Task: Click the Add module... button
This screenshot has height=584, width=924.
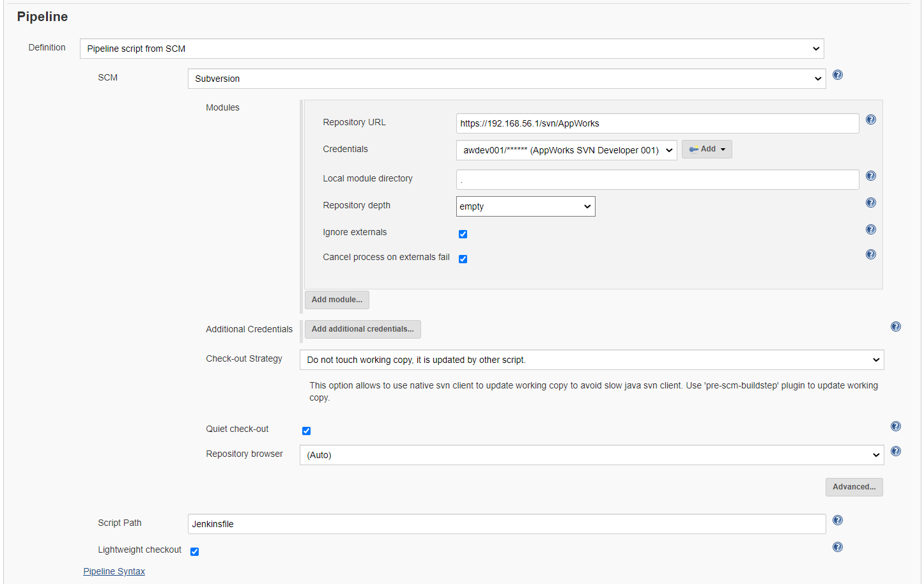Action: click(337, 300)
